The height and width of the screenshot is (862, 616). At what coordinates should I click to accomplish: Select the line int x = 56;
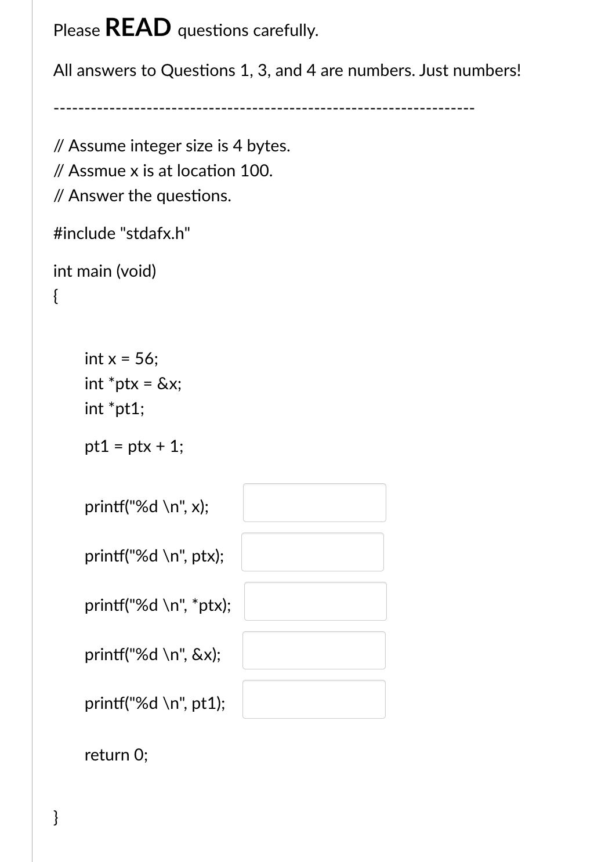[121, 359]
